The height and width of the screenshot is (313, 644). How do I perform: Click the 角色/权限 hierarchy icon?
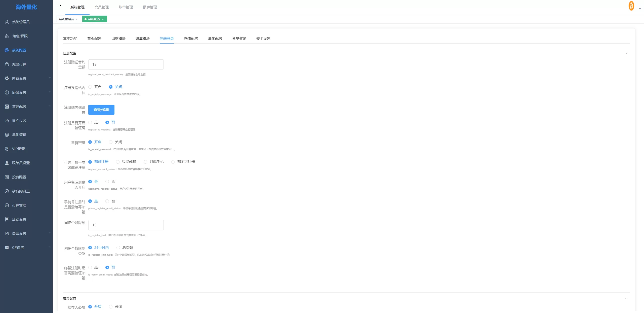click(x=7, y=36)
